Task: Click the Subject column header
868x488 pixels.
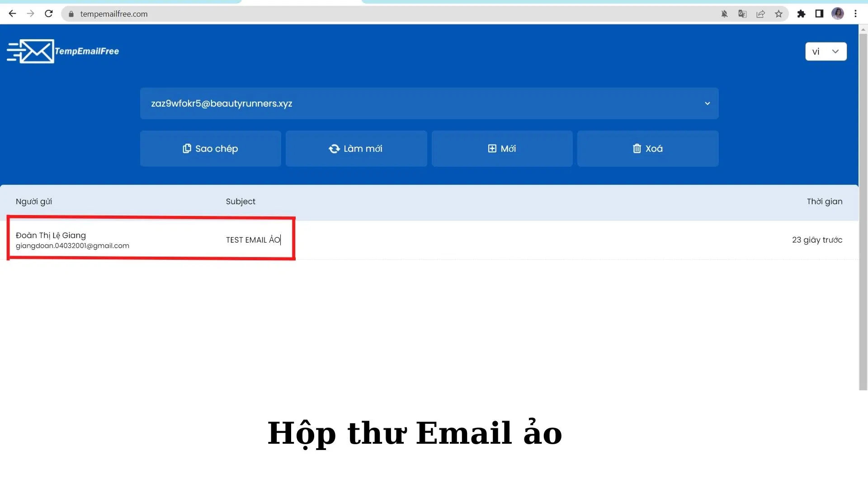Action: pyautogui.click(x=241, y=202)
